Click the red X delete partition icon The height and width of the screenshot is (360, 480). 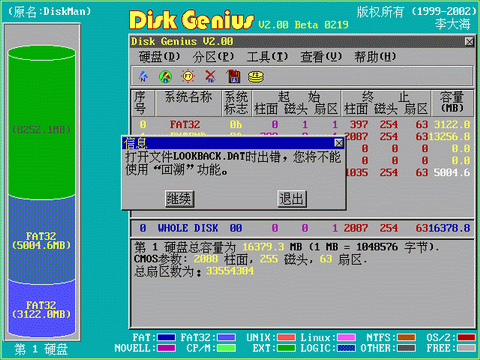(x=210, y=76)
